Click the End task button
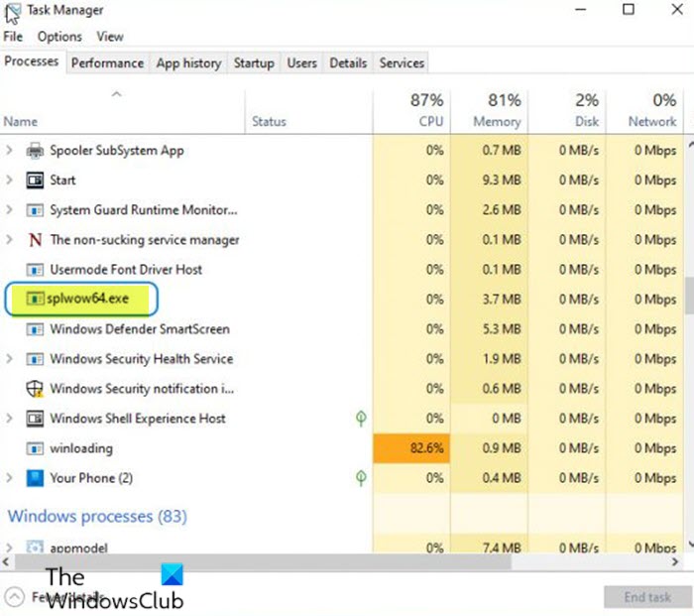This screenshot has height=616, width=694. pyautogui.click(x=647, y=597)
